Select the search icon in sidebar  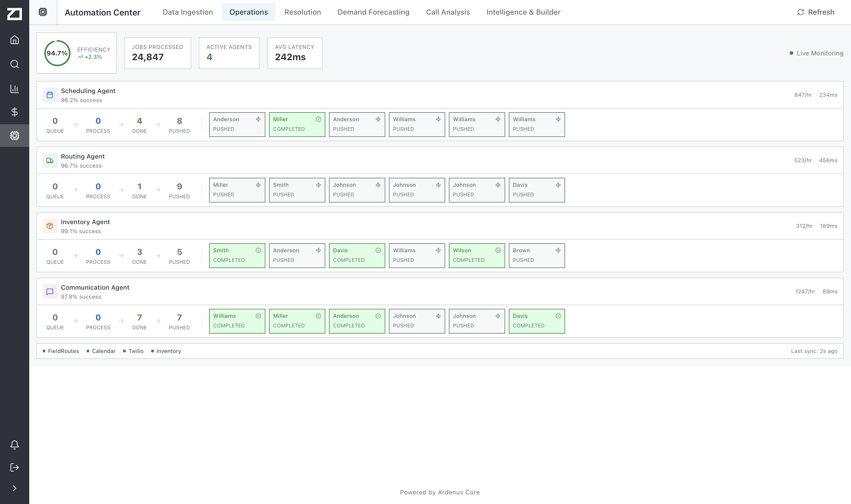tap(15, 64)
